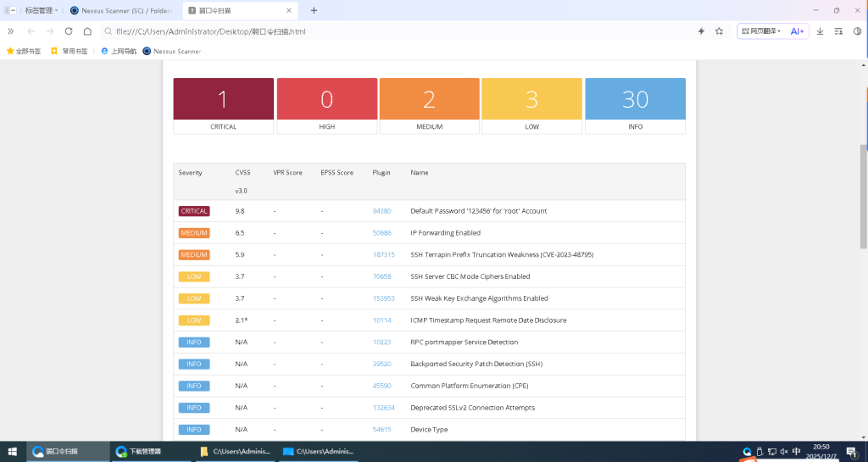Open a new tab with plus icon
The height and width of the screenshot is (462, 868).
[314, 11]
